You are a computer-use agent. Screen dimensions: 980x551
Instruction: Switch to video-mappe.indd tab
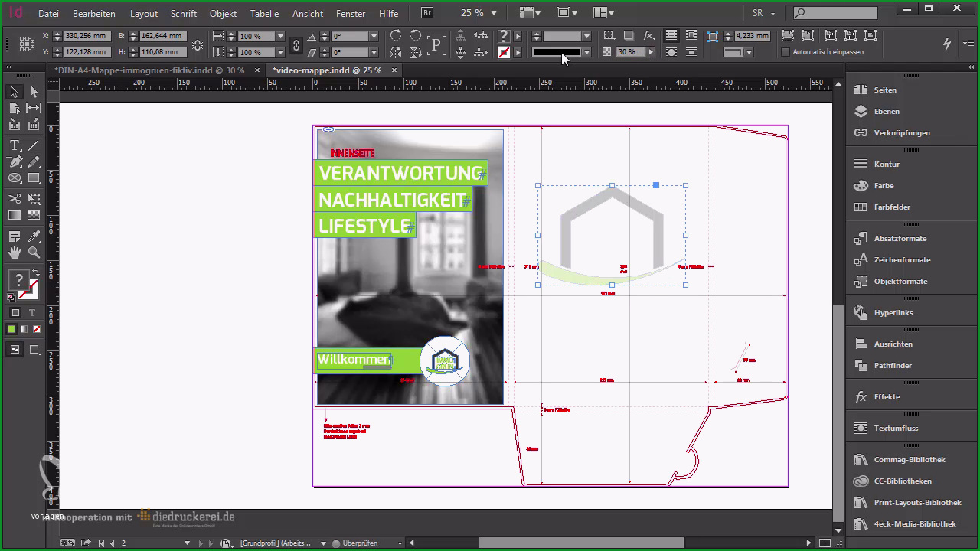pos(327,70)
